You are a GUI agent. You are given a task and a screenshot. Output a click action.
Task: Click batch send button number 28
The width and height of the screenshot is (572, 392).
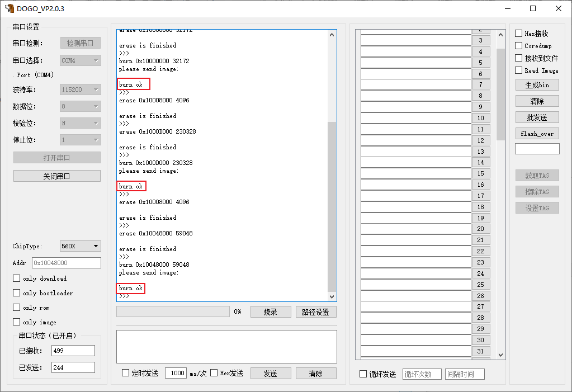pyautogui.click(x=481, y=318)
